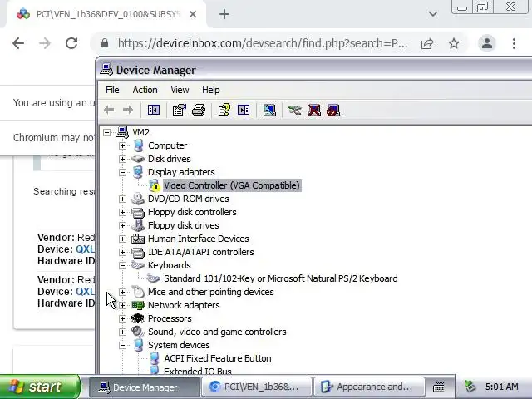Select the VM2 computer root icon
The image size is (532, 399).
pyautogui.click(x=122, y=132)
